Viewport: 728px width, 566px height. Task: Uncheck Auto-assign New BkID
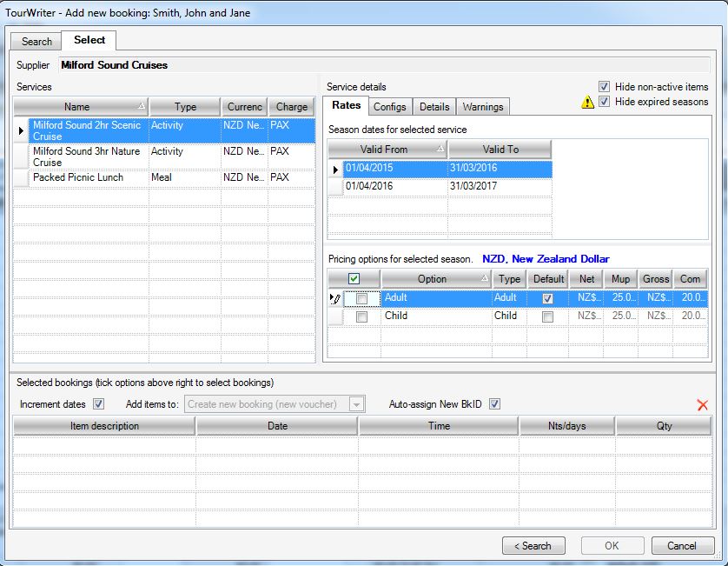tap(494, 404)
